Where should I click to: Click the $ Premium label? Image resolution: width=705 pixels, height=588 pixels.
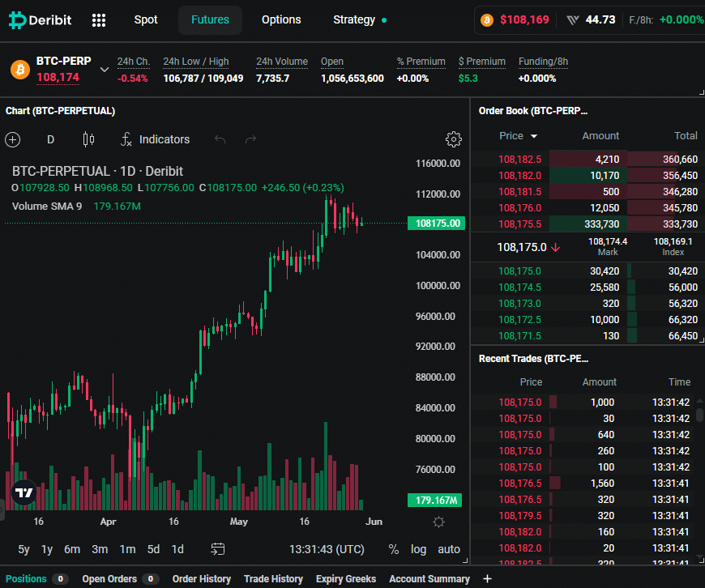coord(482,62)
